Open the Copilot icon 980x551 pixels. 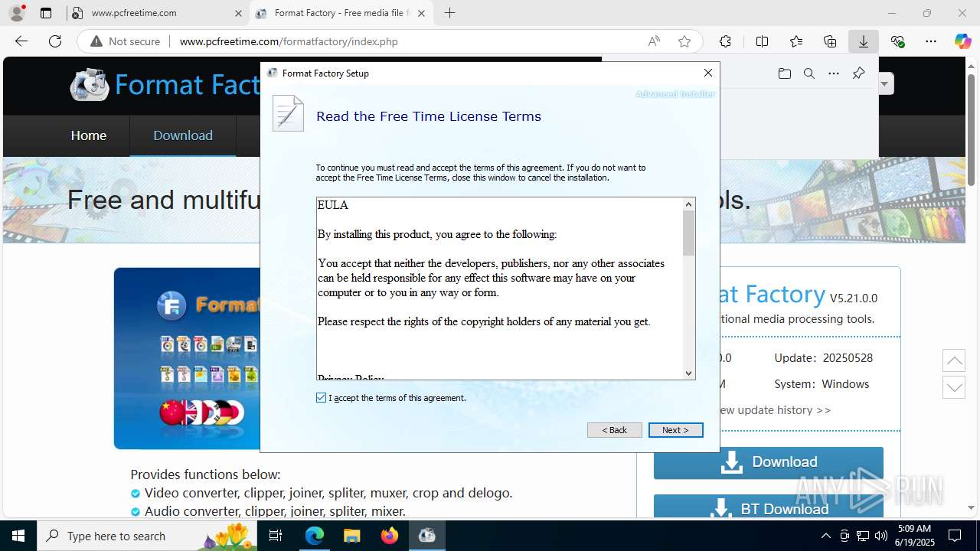point(962,41)
